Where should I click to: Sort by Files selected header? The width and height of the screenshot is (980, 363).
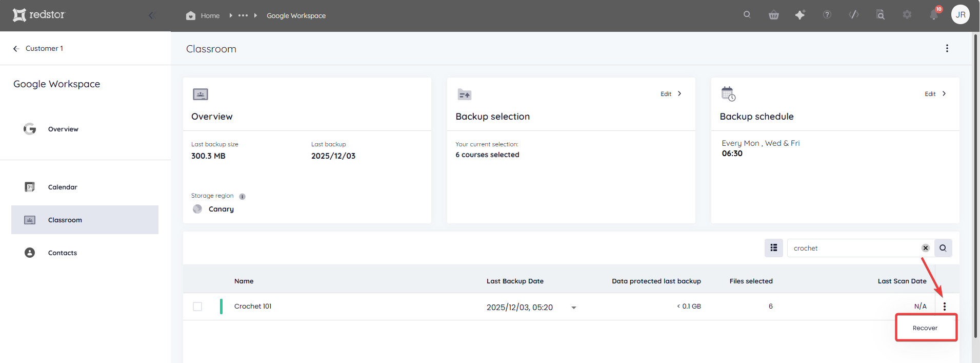click(751, 281)
